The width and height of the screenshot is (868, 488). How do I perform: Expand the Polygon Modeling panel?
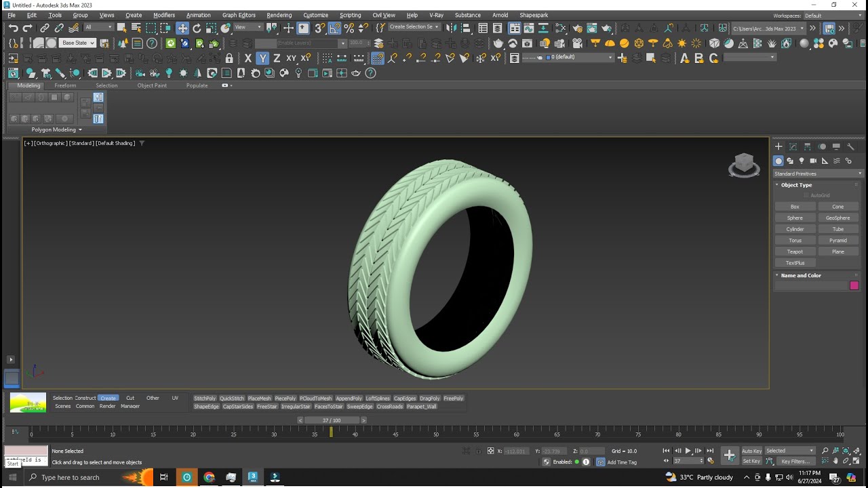pos(56,129)
